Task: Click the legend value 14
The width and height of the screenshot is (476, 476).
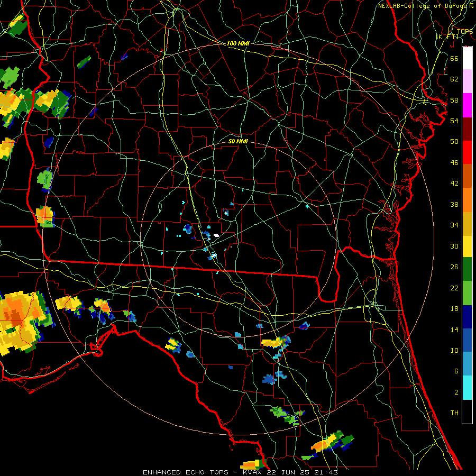Action: pyautogui.click(x=454, y=329)
